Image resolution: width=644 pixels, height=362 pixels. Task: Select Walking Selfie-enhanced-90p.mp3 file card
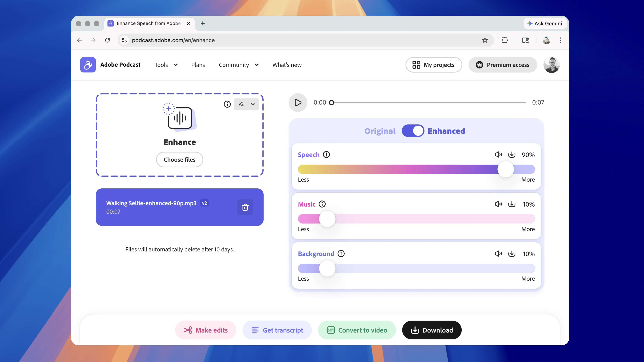[179, 207]
